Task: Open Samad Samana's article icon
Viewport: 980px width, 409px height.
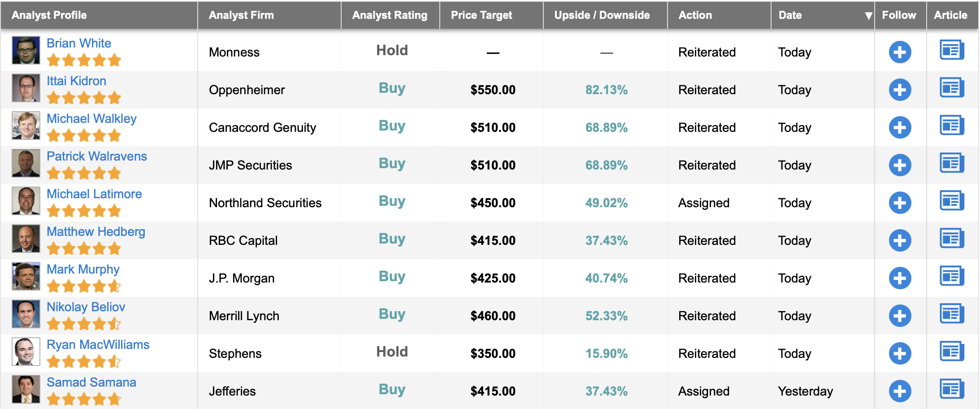Action: [x=952, y=389]
